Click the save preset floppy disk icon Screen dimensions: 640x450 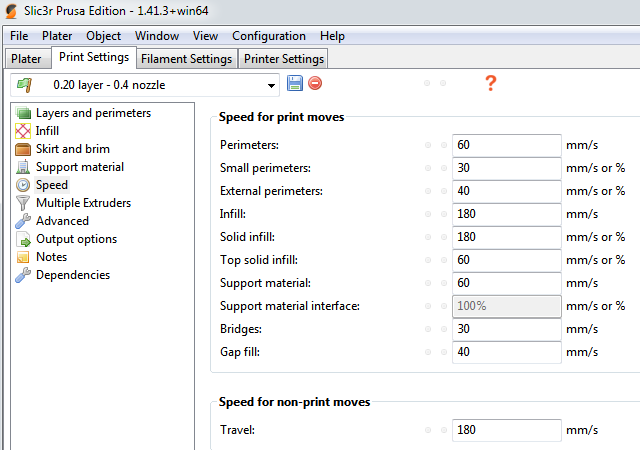pyautogui.click(x=295, y=84)
